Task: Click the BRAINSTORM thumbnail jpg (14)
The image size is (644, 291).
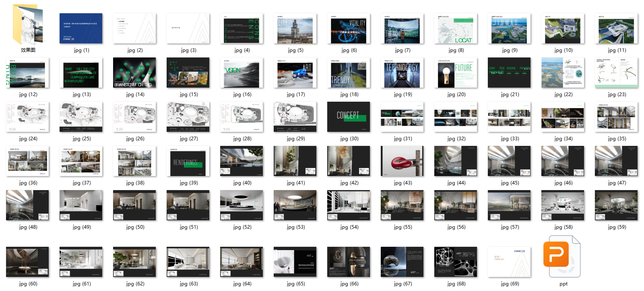Action: 134,73
